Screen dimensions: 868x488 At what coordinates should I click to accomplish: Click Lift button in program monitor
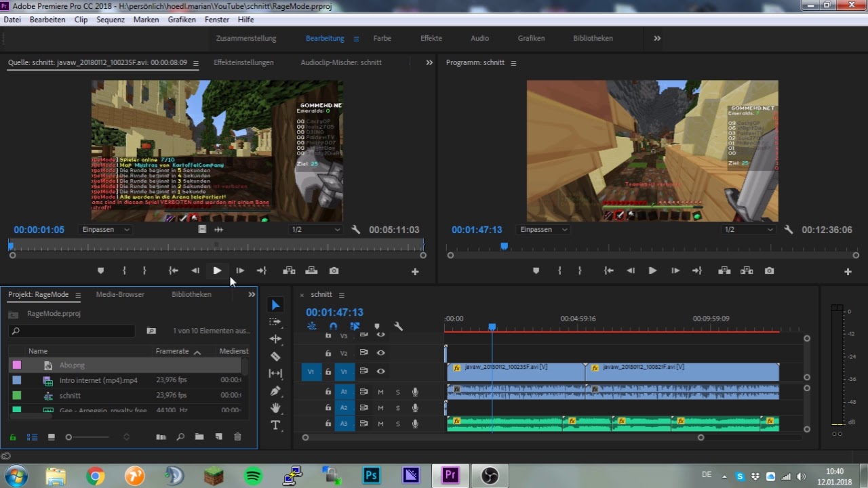(x=724, y=270)
